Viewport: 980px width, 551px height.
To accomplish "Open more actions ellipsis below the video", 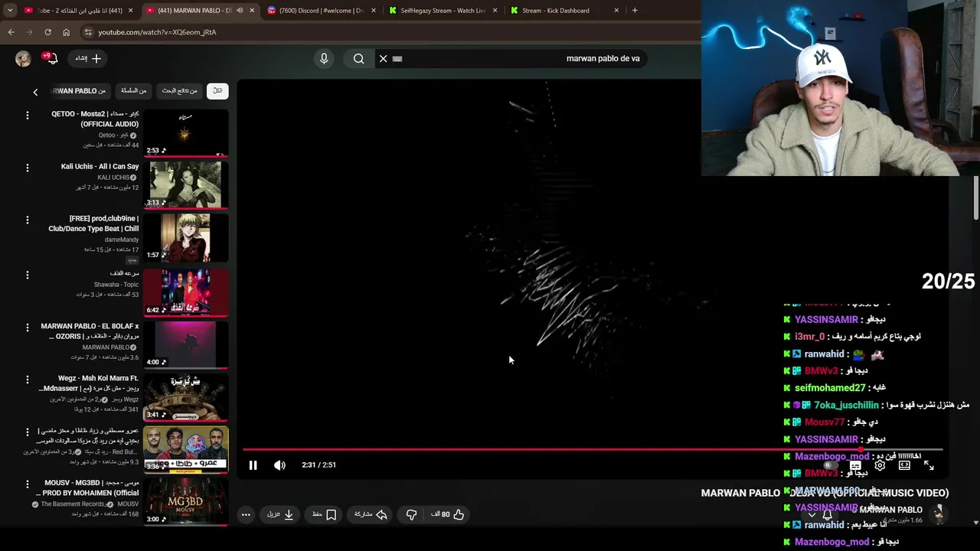I will coord(246,514).
